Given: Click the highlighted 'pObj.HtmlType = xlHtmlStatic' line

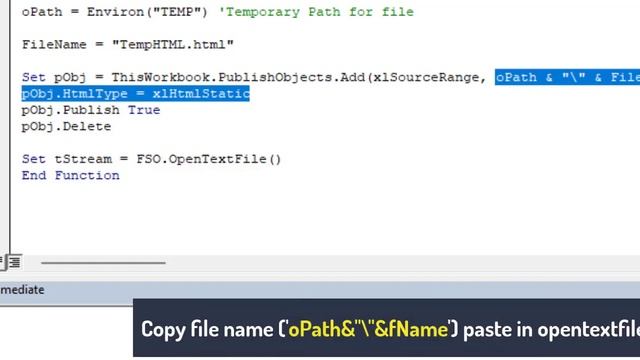Looking at the screenshot, I should coord(136,93).
